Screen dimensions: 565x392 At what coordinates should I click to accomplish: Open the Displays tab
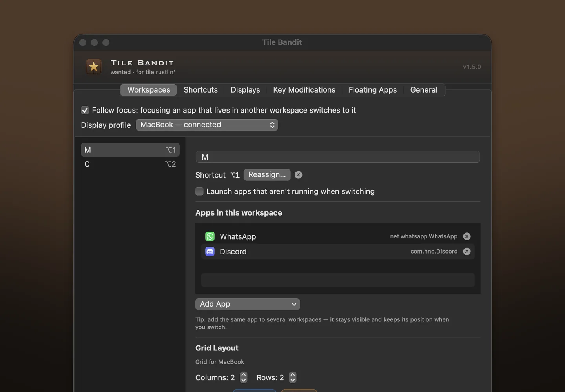pyautogui.click(x=245, y=90)
